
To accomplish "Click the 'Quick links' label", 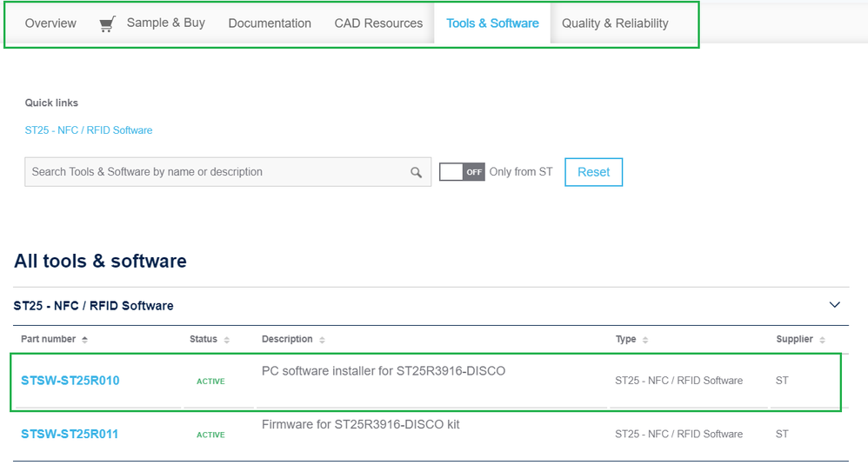I will (51, 103).
